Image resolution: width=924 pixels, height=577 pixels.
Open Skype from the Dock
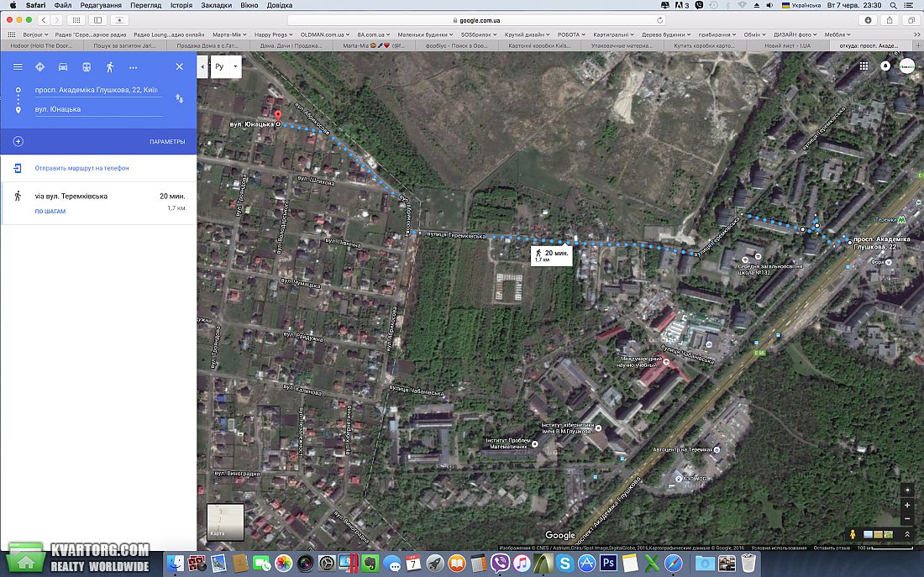[x=564, y=564]
